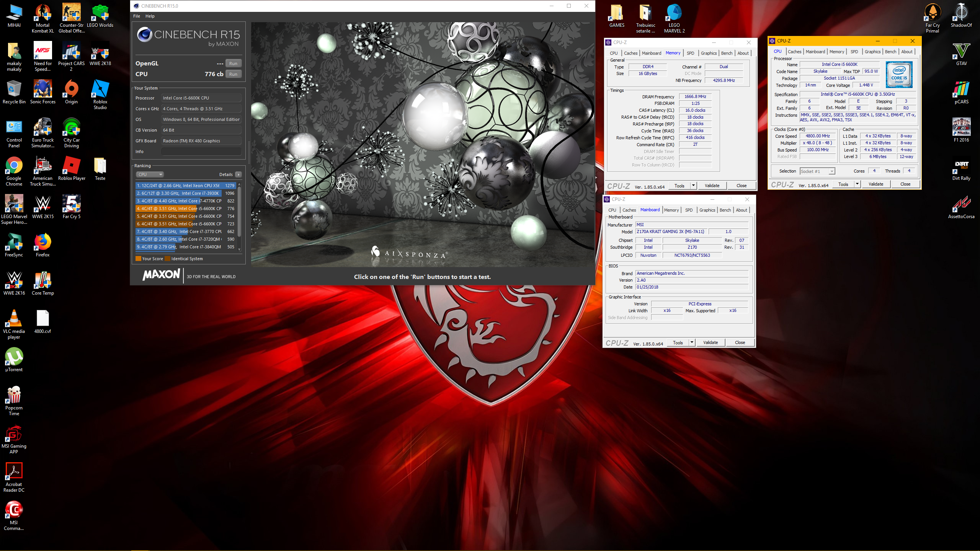This screenshot has width=980, height=551.
Task: Click Tools button in Mainboard CPU-Z window
Action: pyautogui.click(x=678, y=342)
